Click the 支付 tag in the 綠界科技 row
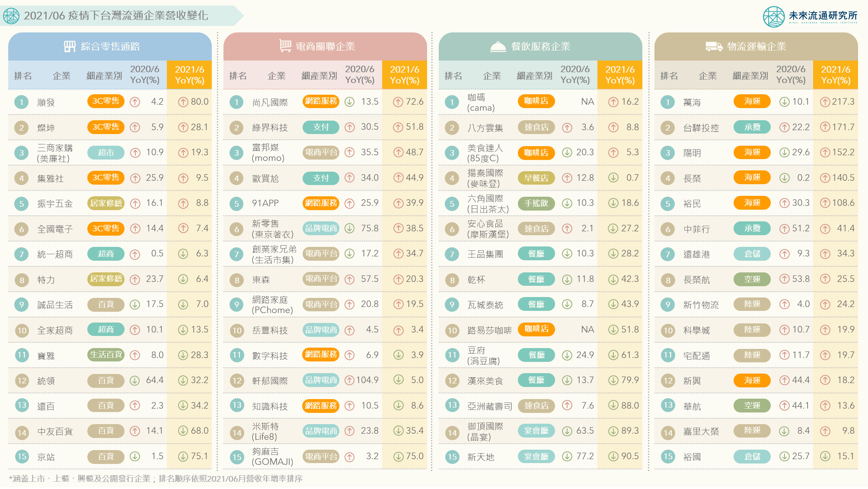This screenshot has height=489, width=868. tap(321, 127)
